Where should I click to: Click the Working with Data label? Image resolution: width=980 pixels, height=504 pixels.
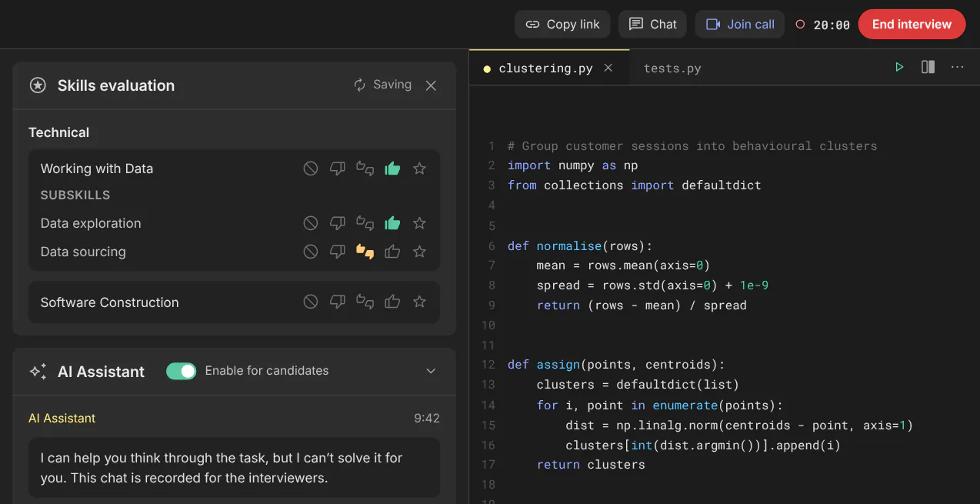pyautogui.click(x=97, y=169)
